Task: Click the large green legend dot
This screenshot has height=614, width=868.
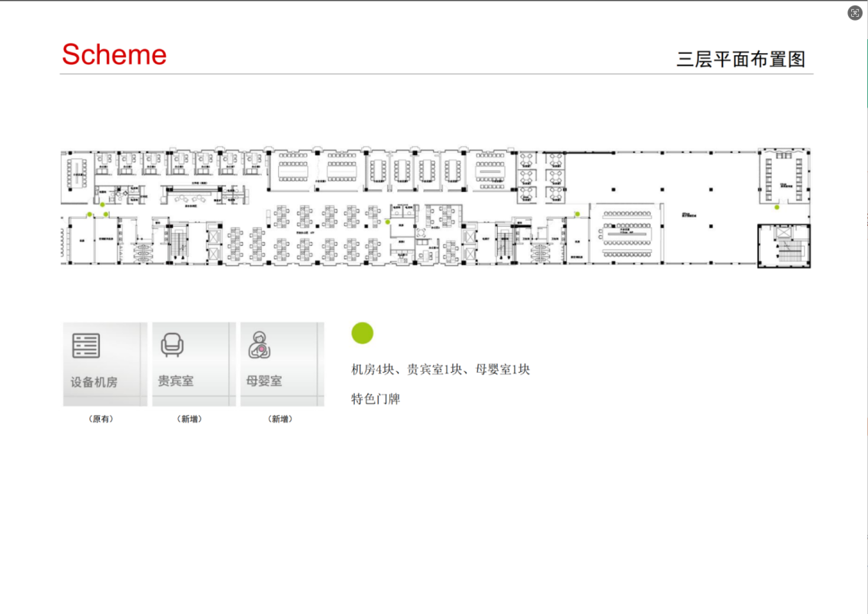Action: 363,334
